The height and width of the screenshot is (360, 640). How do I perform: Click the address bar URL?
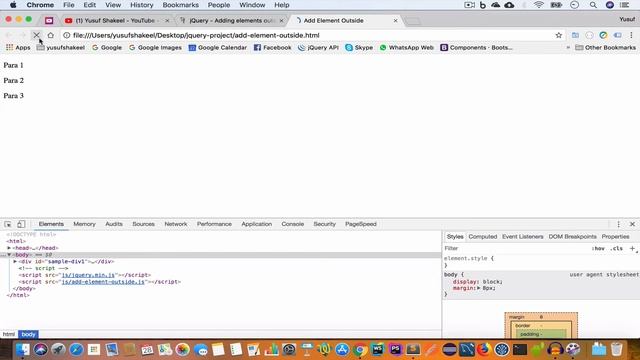[196, 36]
